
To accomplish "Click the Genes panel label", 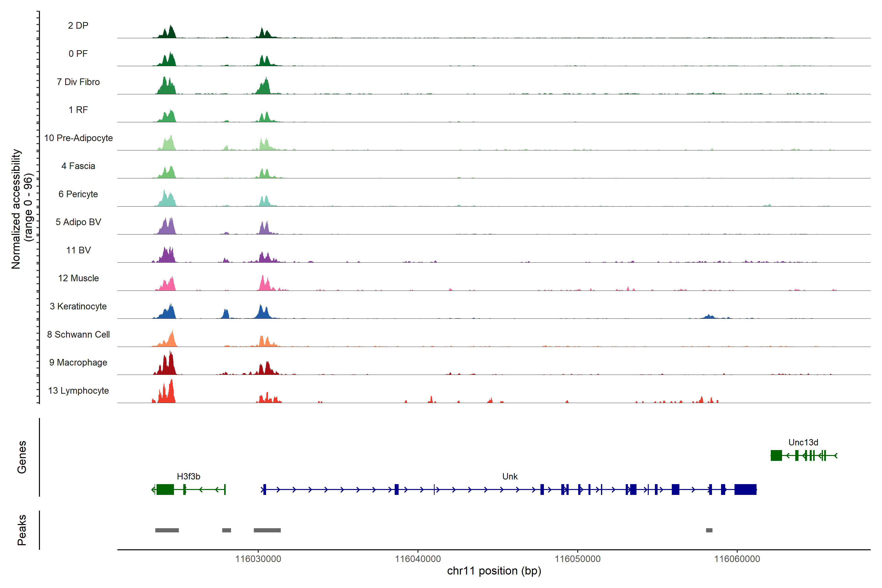I will [x=22, y=457].
